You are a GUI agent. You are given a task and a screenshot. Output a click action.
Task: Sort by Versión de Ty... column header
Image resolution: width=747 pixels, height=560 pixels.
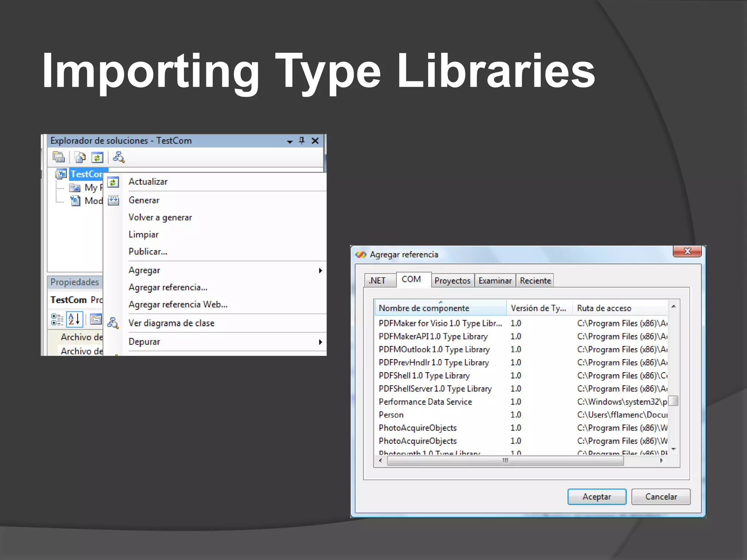(x=539, y=308)
